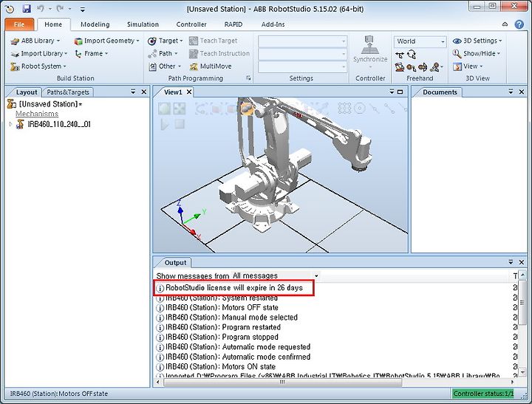
Task: Click the Controller status indicator in status bar
Action: (x=483, y=394)
